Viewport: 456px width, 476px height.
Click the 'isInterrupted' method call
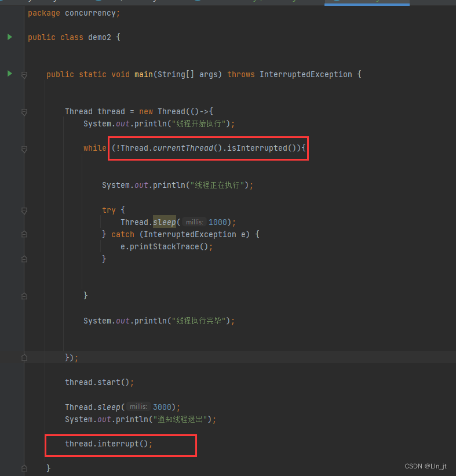(x=257, y=148)
